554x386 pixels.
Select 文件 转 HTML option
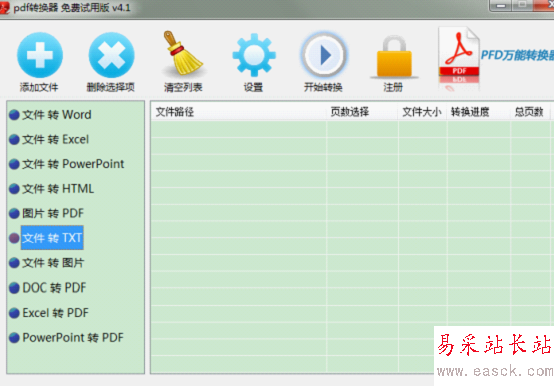58,189
